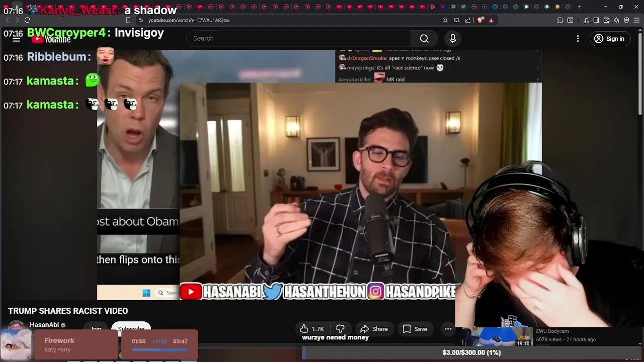Click the active YouTube tab close X
644x362 pixels.
[x=17, y=7]
